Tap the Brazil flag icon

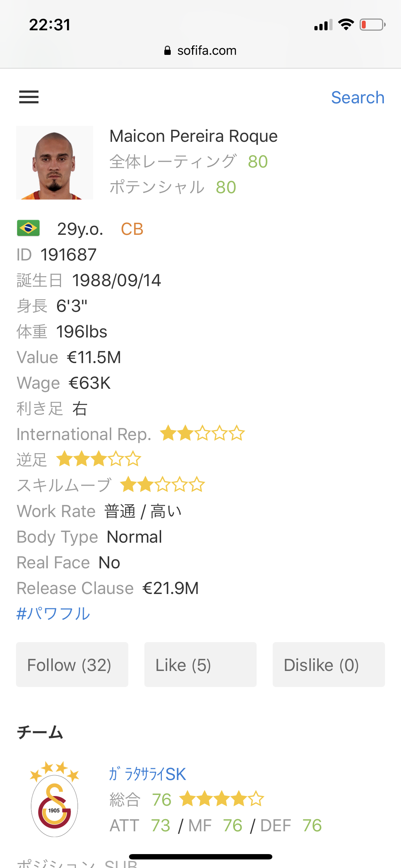pos(28,228)
